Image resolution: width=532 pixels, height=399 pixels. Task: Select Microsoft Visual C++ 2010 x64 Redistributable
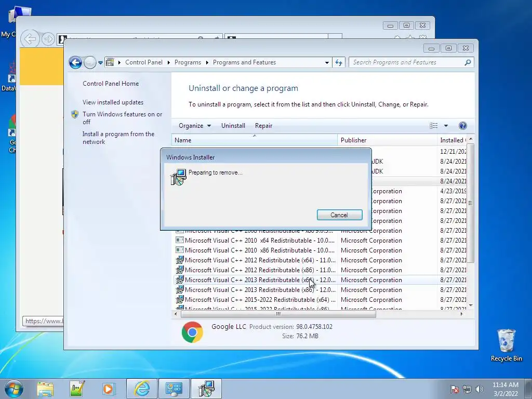pos(260,241)
